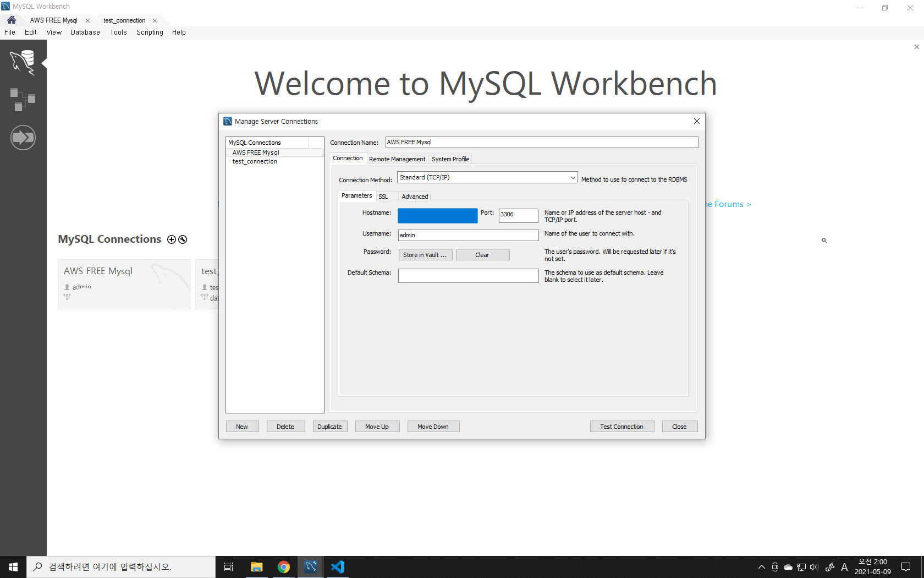Click the Clear password button
Screen dimensions: 924x578
coord(482,254)
